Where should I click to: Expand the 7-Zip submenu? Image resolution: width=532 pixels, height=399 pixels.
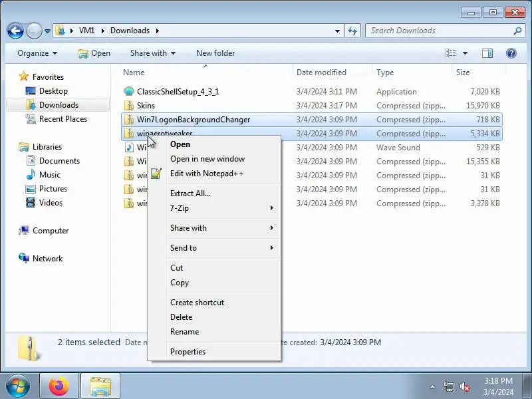click(214, 208)
